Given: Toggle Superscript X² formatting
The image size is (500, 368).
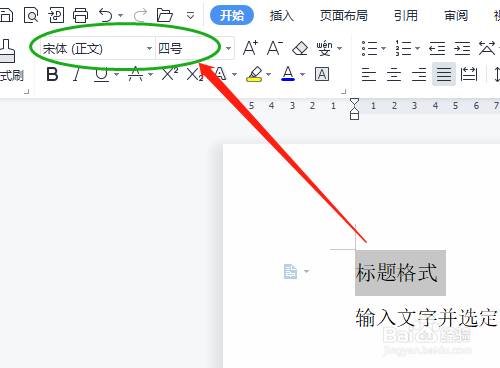Looking at the screenshot, I should tap(170, 74).
